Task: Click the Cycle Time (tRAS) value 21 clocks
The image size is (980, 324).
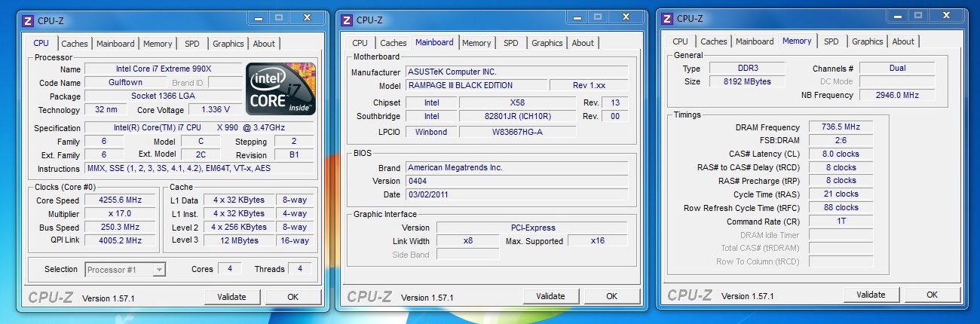Action: (x=841, y=194)
